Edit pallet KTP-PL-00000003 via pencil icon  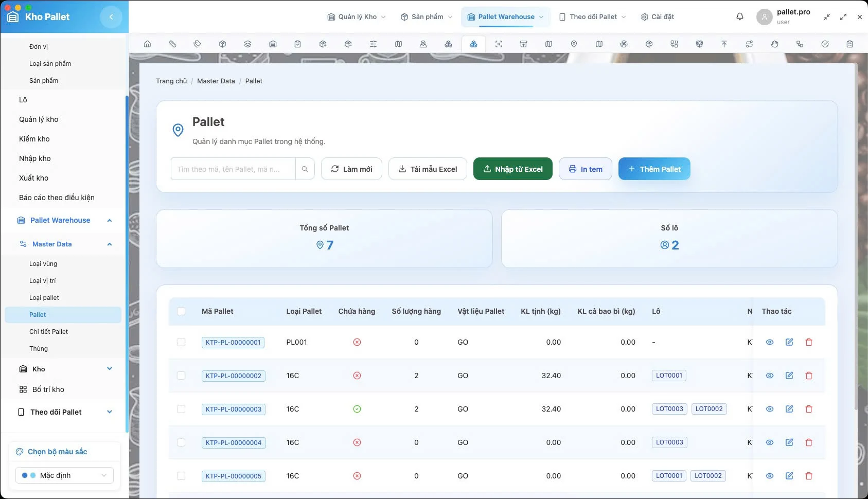coord(789,409)
